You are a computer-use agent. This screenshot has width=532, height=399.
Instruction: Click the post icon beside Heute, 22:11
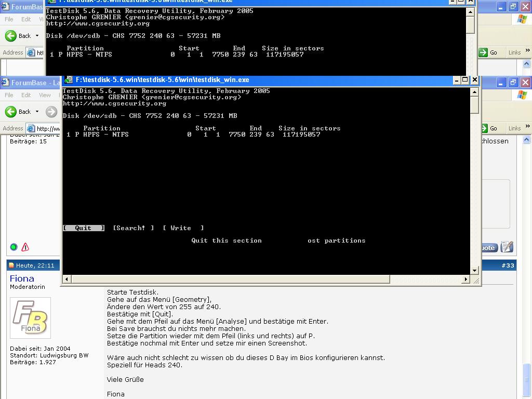[12, 265]
